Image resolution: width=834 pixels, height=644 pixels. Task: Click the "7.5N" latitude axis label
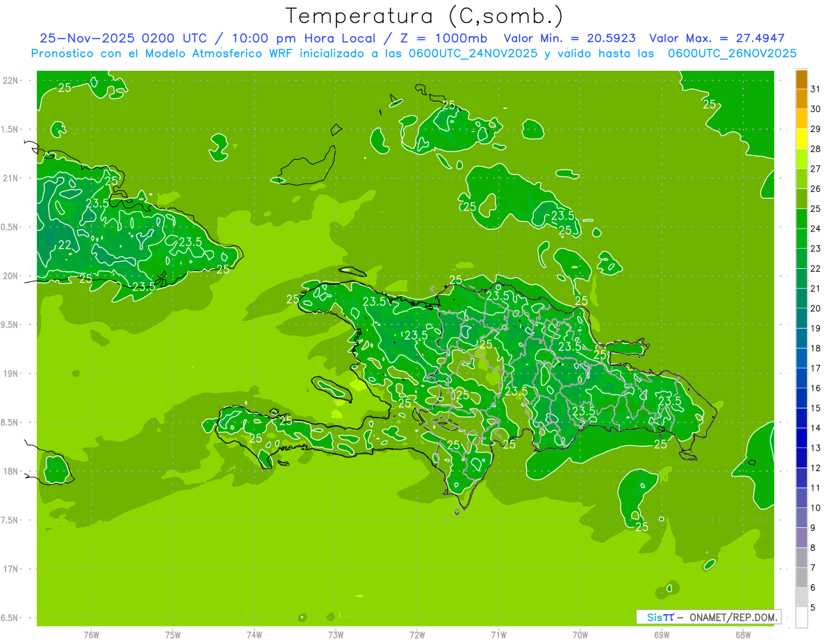tap(10, 520)
